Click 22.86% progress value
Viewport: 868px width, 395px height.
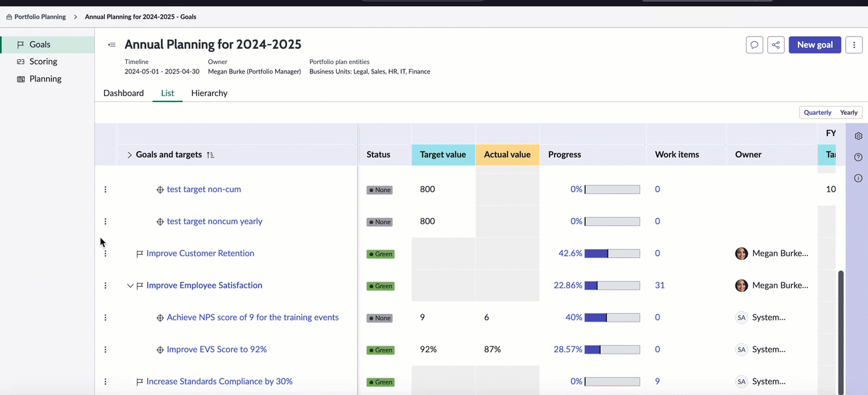pos(568,286)
